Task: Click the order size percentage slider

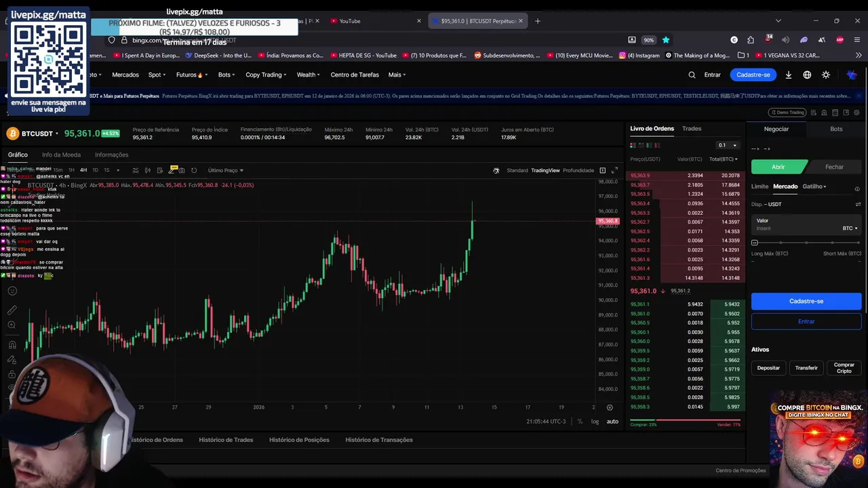Action: click(806, 243)
